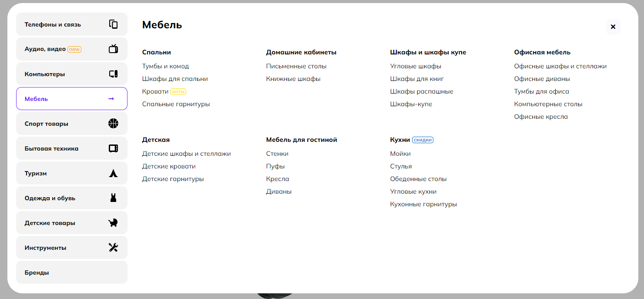Open the Кровати link with хиты badge
Screen dimensions: 644x299
tap(155, 91)
